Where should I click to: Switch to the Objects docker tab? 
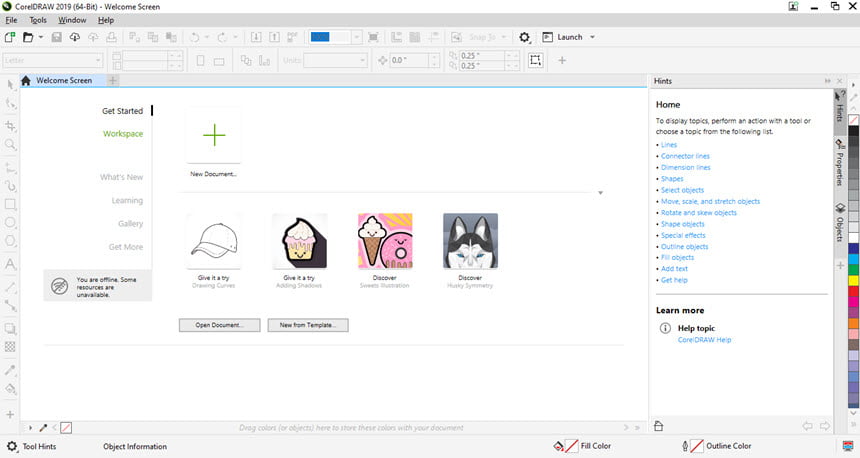point(840,223)
